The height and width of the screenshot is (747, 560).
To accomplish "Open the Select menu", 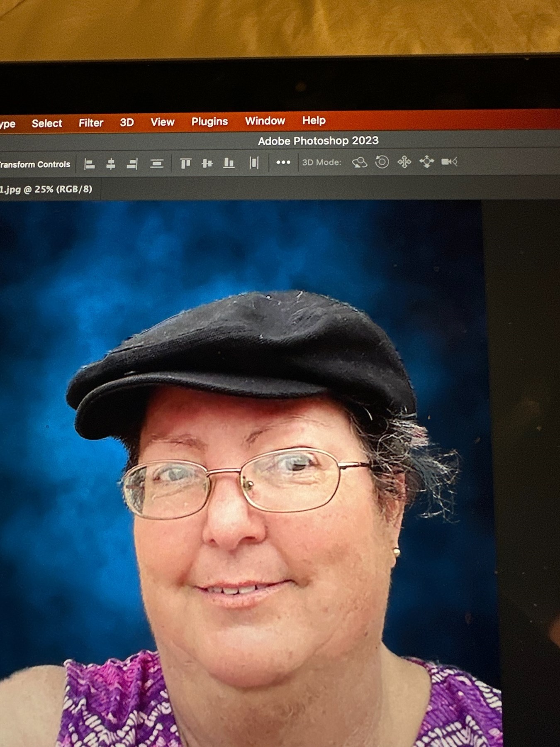I will click(47, 123).
